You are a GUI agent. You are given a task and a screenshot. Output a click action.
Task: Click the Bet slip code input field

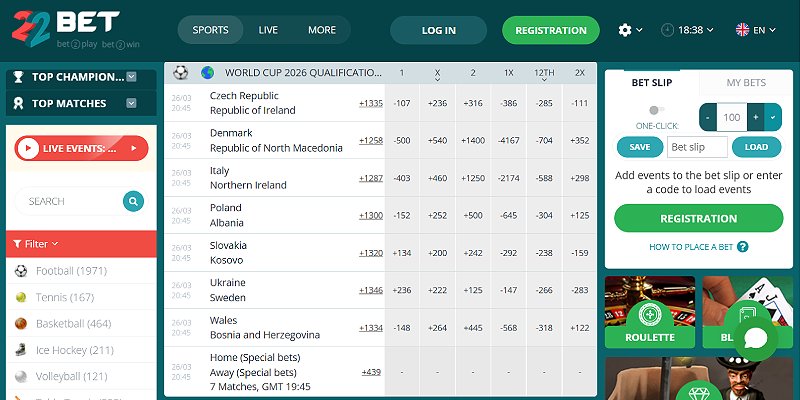click(697, 147)
